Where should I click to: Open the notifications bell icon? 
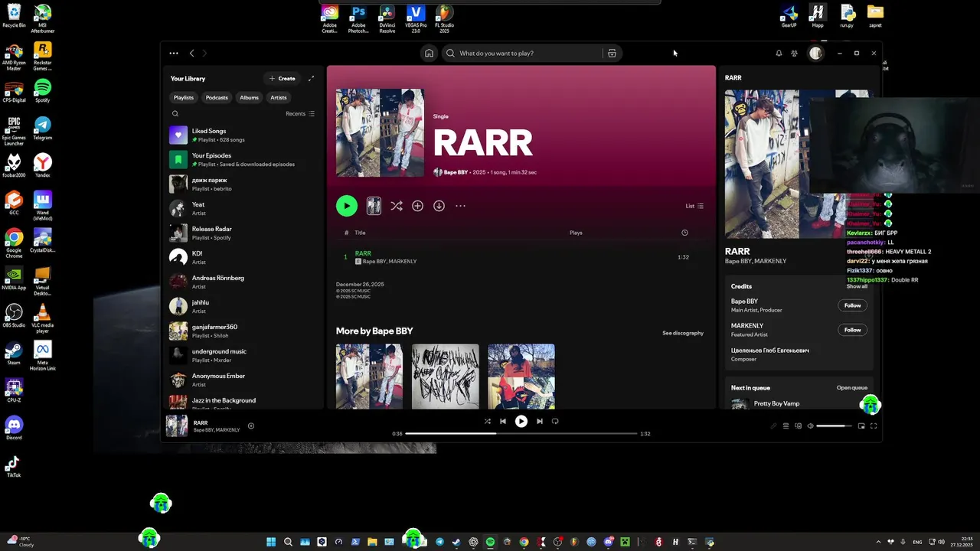(x=779, y=53)
